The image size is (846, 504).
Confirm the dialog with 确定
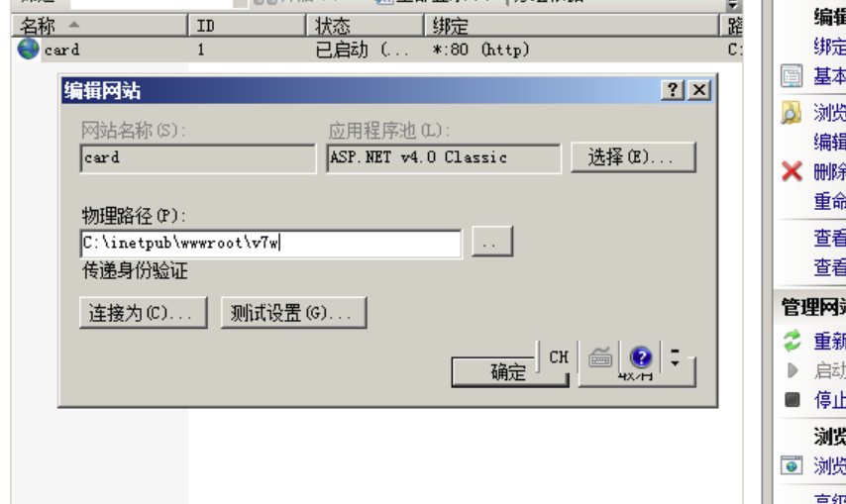(509, 372)
